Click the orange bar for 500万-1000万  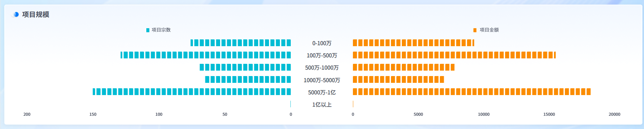pos(404,67)
